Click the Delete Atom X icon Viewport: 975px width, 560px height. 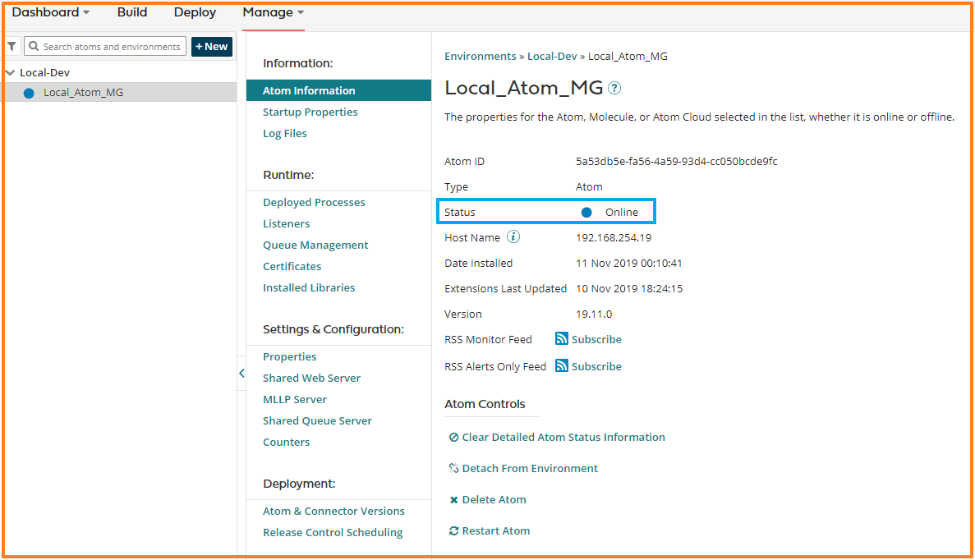point(453,500)
